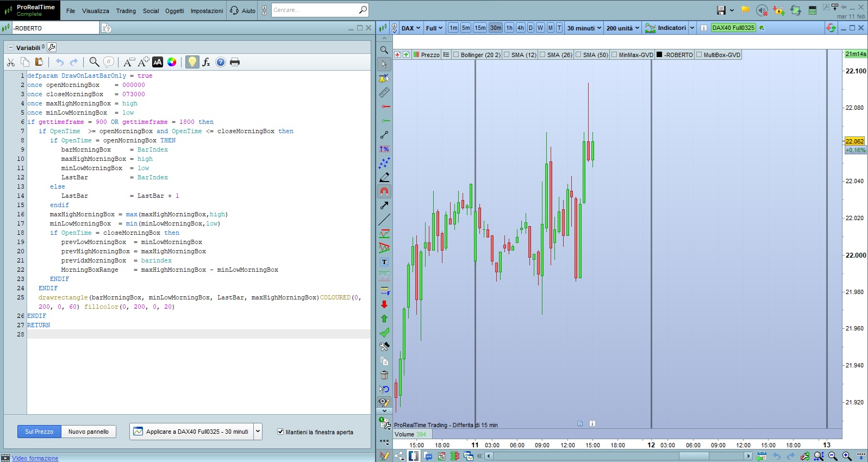Image resolution: width=868 pixels, height=462 pixels.
Task: Open the Applicare a DAX40 dropdown arrow
Action: coord(258,432)
